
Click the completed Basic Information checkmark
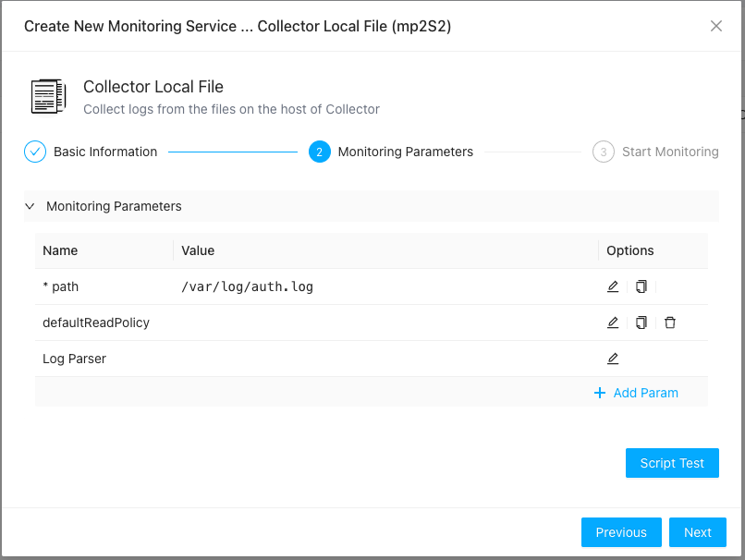(35, 152)
